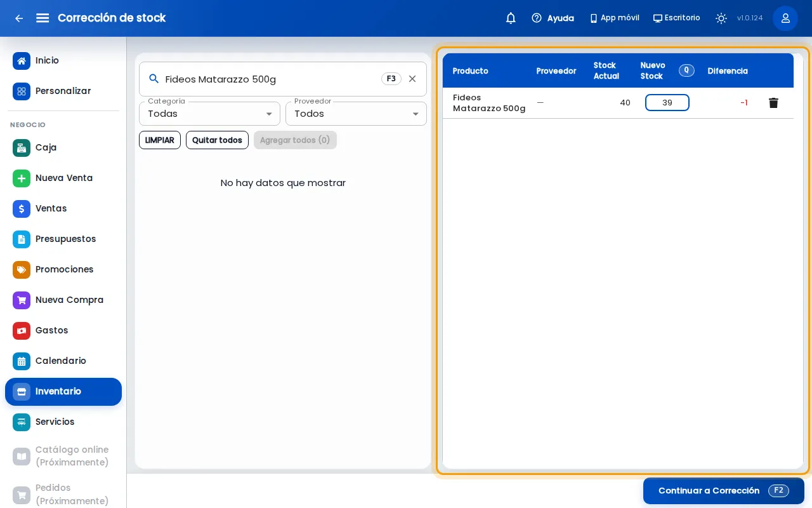This screenshot has width=812, height=508.
Task: Click Continuar a Corrección button
Action: [724, 491]
